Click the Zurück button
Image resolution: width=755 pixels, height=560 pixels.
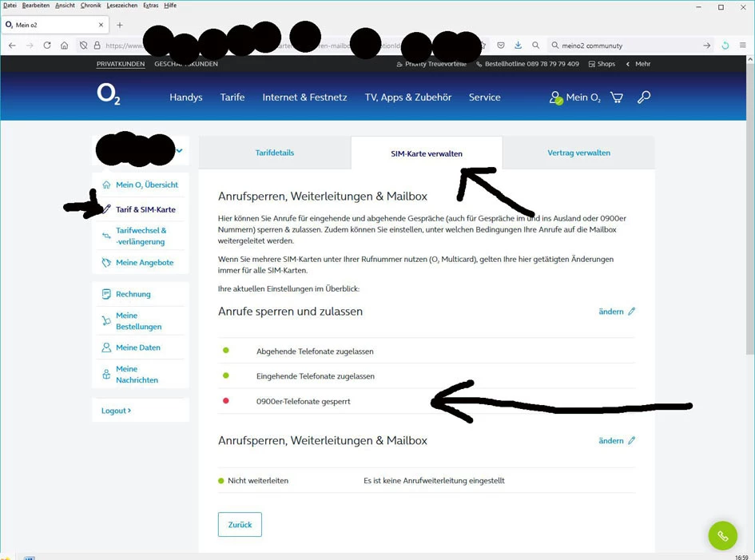click(240, 524)
